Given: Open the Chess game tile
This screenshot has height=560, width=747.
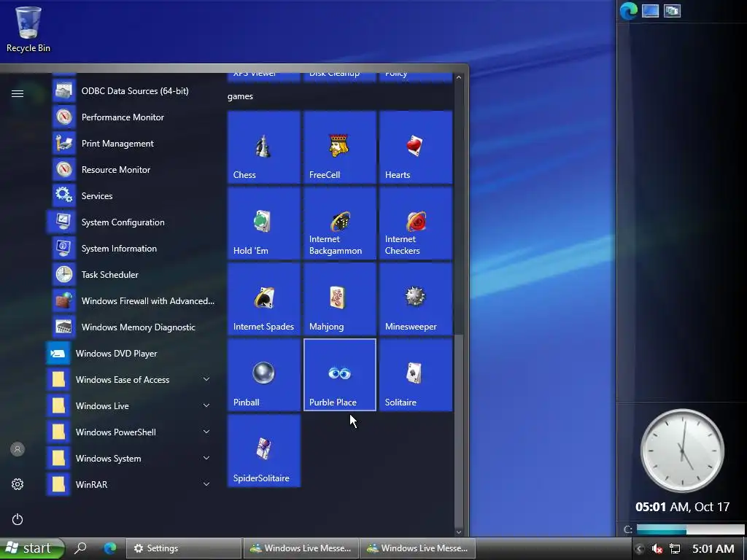Looking at the screenshot, I should click(x=264, y=147).
